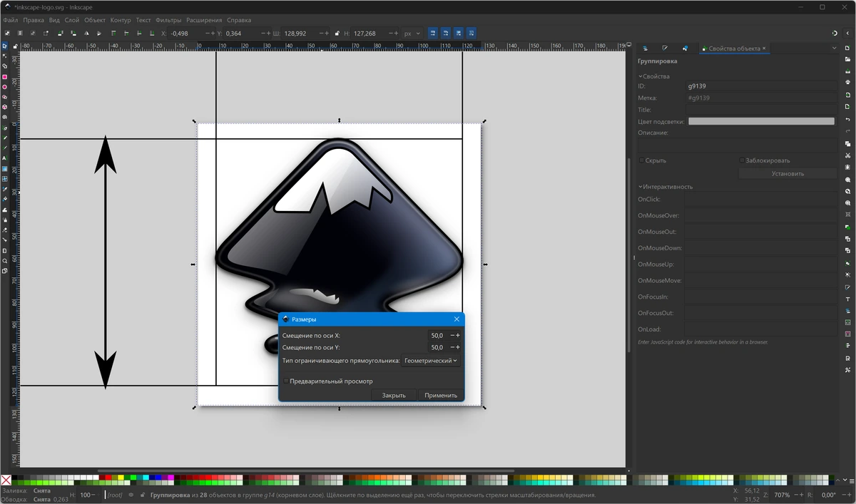
Task: Click the Open document folder icon
Action: click(847, 59)
